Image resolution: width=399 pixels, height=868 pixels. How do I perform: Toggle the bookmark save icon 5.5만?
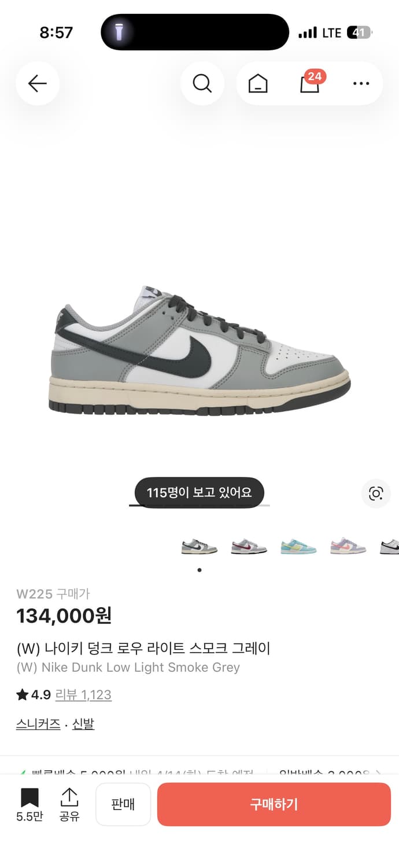[29, 804]
